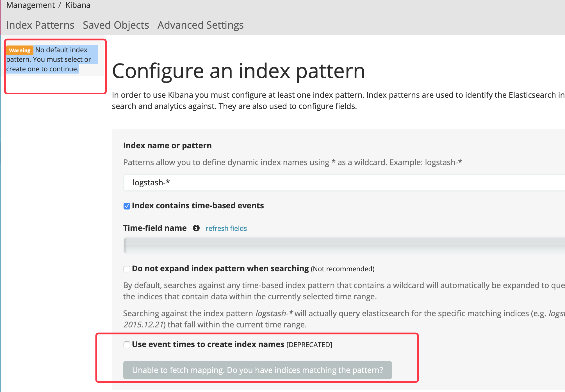Click the (Not recommended) note text
The image size is (565, 392).
coord(343,269)
